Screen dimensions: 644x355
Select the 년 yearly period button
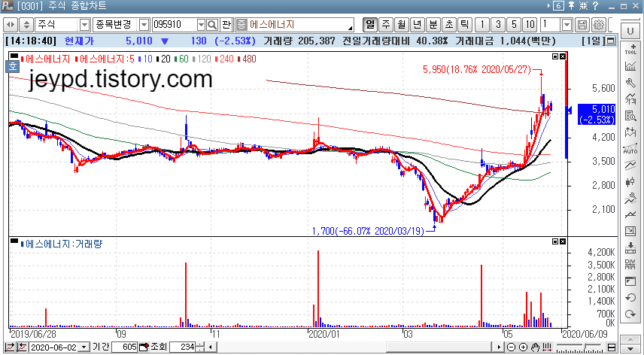tap(417, 25)
